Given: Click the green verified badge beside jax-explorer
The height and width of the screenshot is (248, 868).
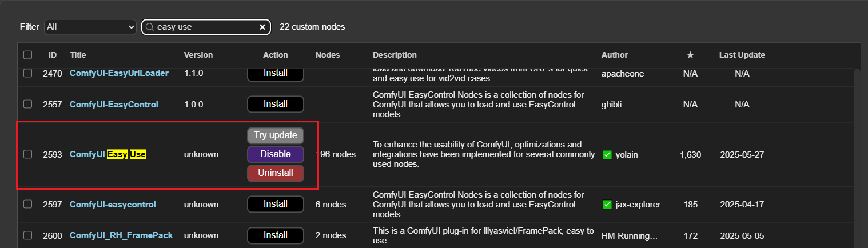Looking at the screenshot, I should [607, 204].
